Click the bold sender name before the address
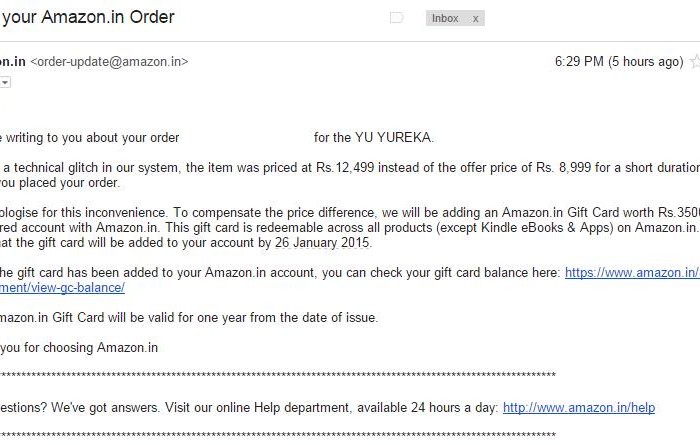Screen dimensions: 700x445 pos(12,62)
